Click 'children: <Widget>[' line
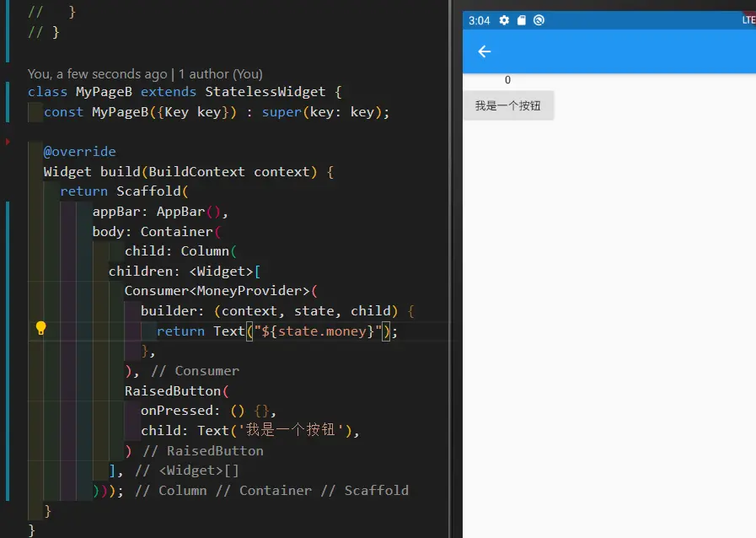The height and width of the screenshot is (538, 756). tap(185, 272)
